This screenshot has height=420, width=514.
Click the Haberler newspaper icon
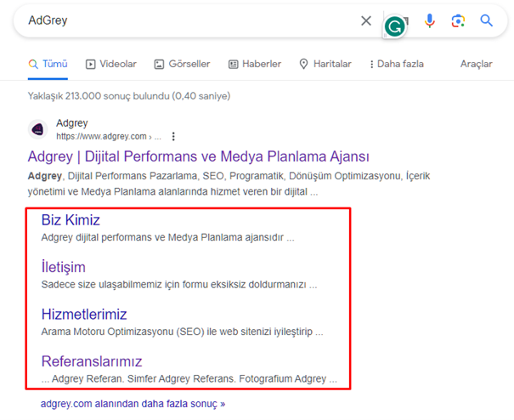click(x=233, y=65)
